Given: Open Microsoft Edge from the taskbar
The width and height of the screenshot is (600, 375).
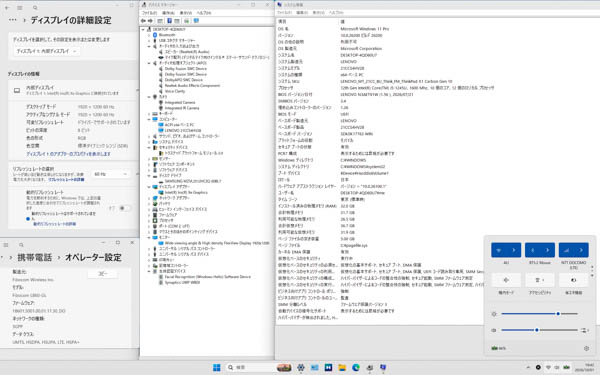Looking at the screenshot, I should click(356, 367).
